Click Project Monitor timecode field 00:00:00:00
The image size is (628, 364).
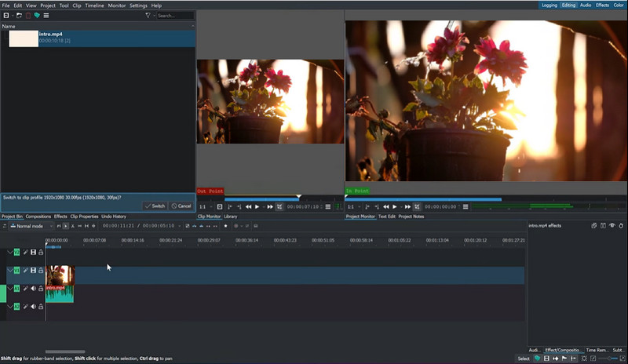pos(440,206)
